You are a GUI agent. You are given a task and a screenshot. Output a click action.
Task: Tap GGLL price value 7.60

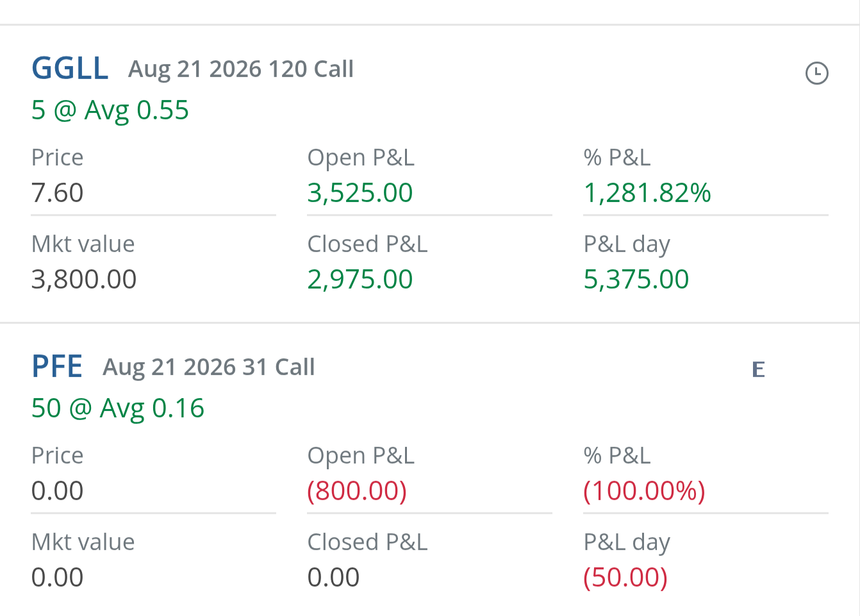coord(58,193)
